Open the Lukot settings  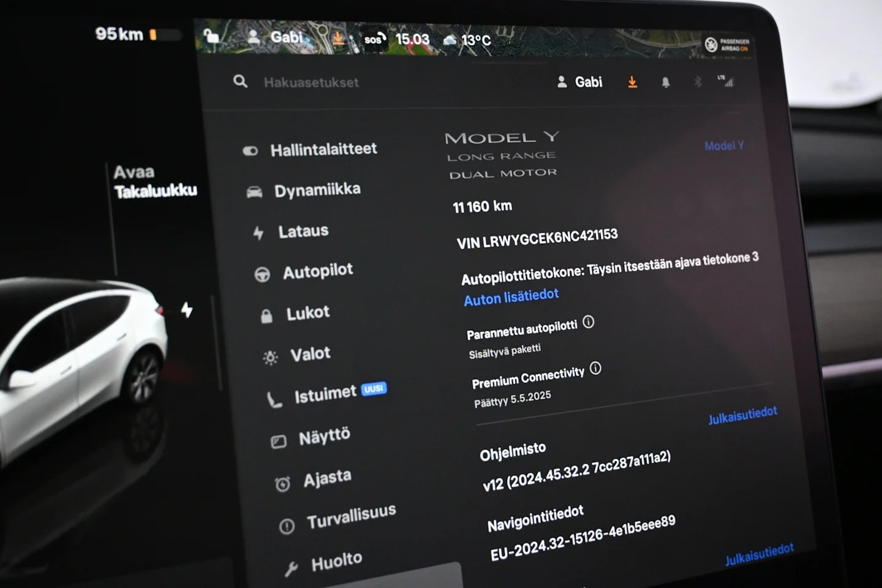(x=295, y=314)
